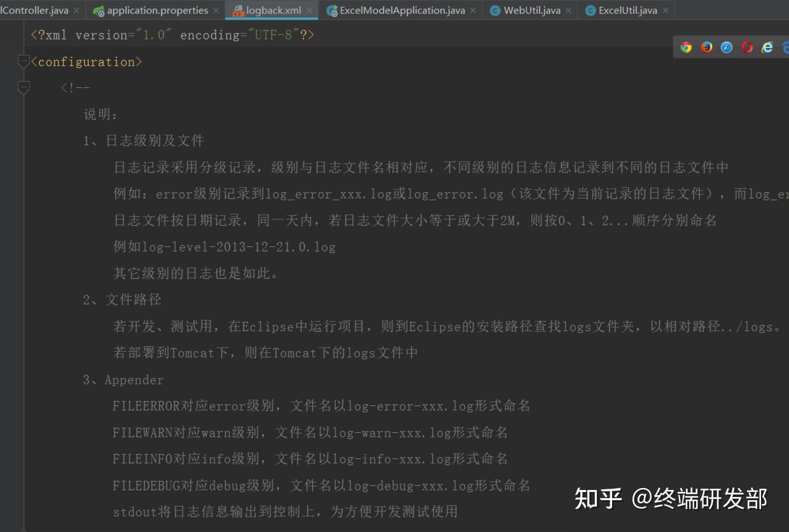Open the page in Microsoft Edge
Image resolution: width=789 pixels, height=532 pixels.
point(786,46)
